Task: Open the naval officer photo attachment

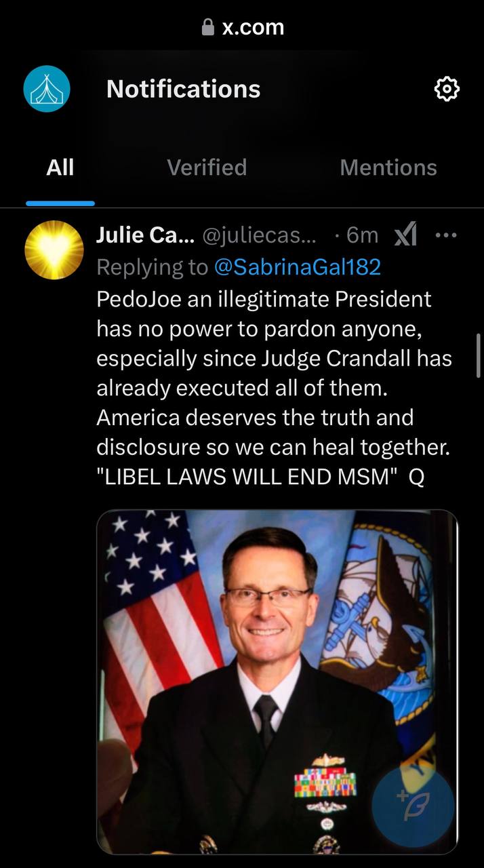Action: pos(277,682)
